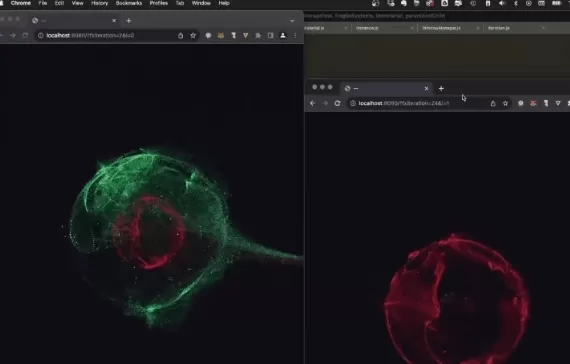Click the forward arrow in left Chrome window
570x364 pixels.
(x=13, y=35)
